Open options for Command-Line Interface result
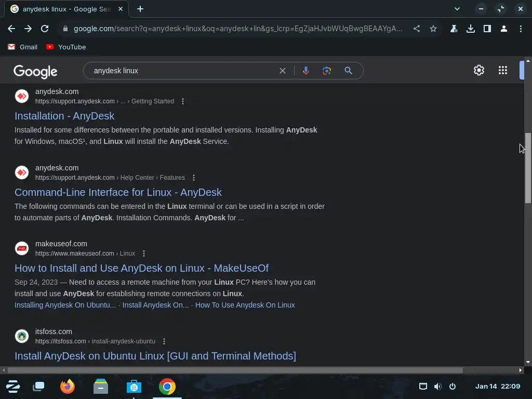532x399 pixels. click(194, 178)
